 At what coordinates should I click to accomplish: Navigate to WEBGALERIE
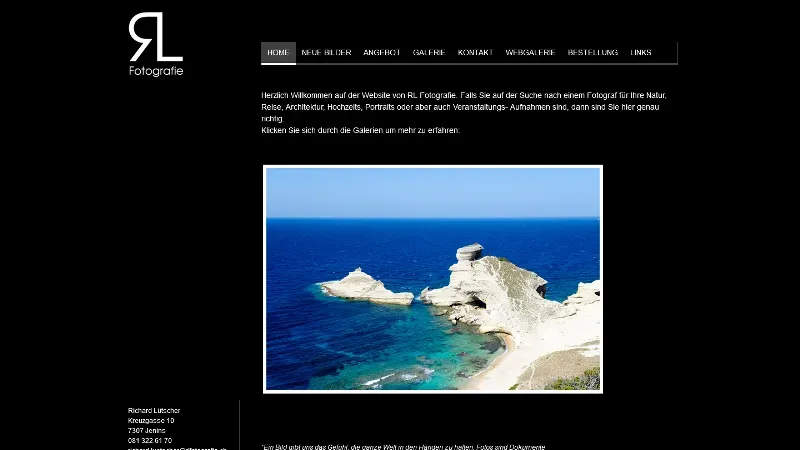coord(530,53)
